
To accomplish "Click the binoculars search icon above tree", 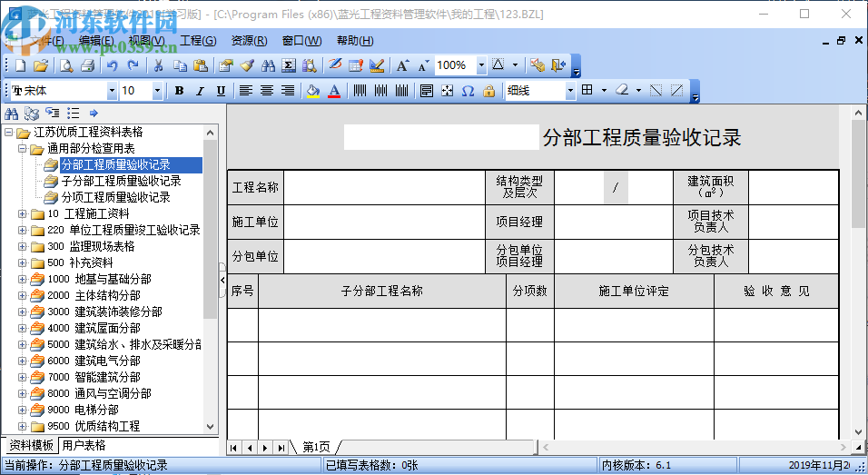I will click(11, 114).
